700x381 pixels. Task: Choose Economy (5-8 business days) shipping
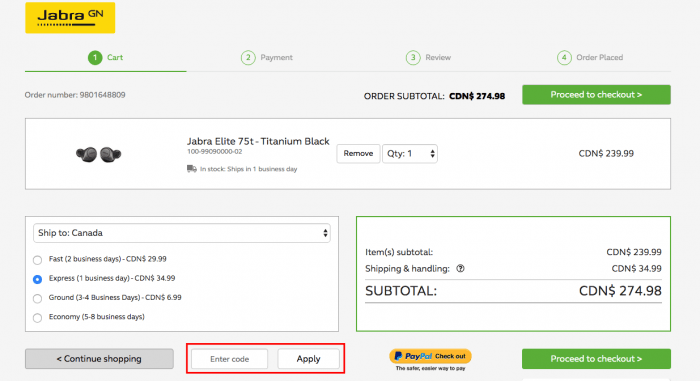pos(38,318)
